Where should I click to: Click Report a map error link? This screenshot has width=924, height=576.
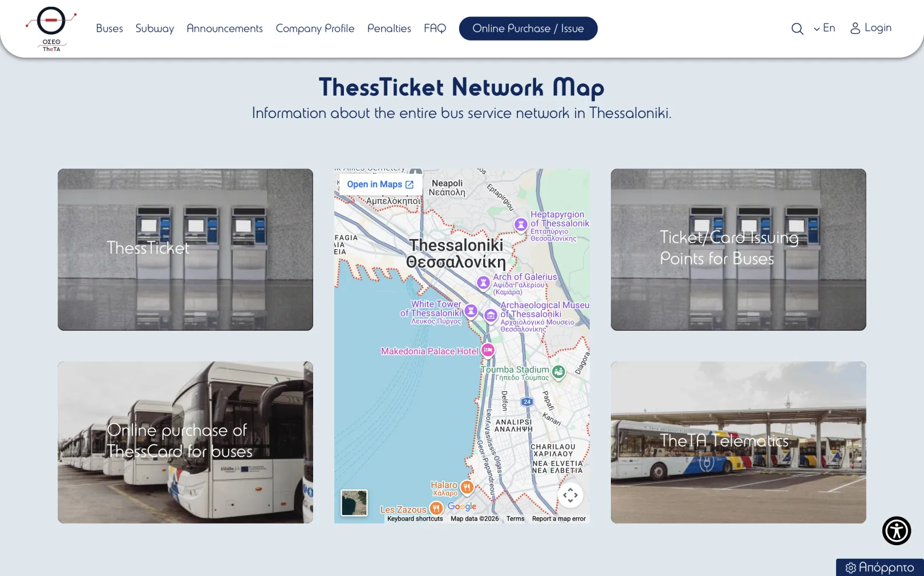[559, 519]
